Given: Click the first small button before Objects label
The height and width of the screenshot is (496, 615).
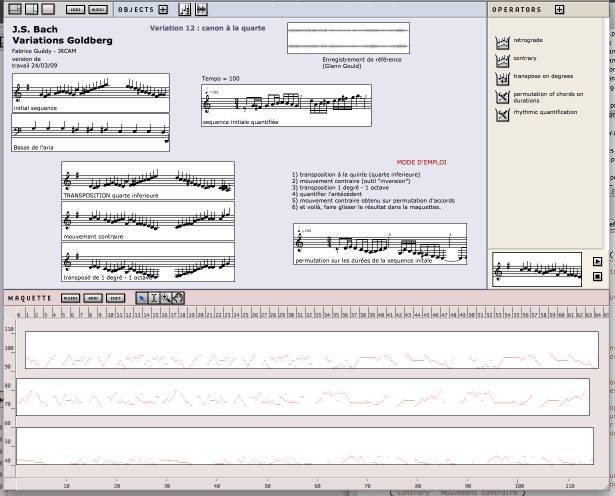Looking at the screenshot, I should (76, 9).
